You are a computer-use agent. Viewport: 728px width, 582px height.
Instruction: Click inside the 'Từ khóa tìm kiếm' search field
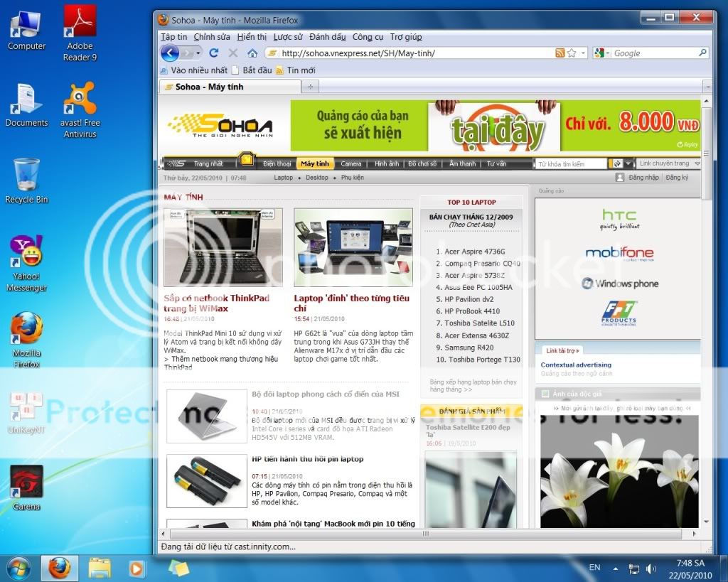[571, 164]
